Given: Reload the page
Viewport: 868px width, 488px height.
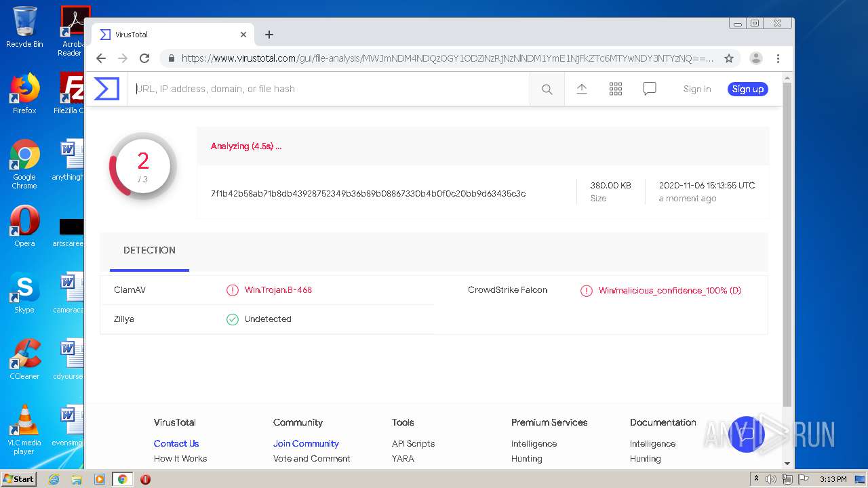Looking at the screenshot, I should click(x=144, y=58).
